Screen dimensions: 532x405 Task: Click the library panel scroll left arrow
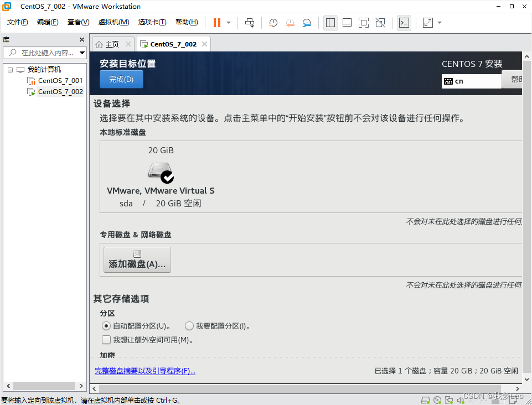pos(8,386)
